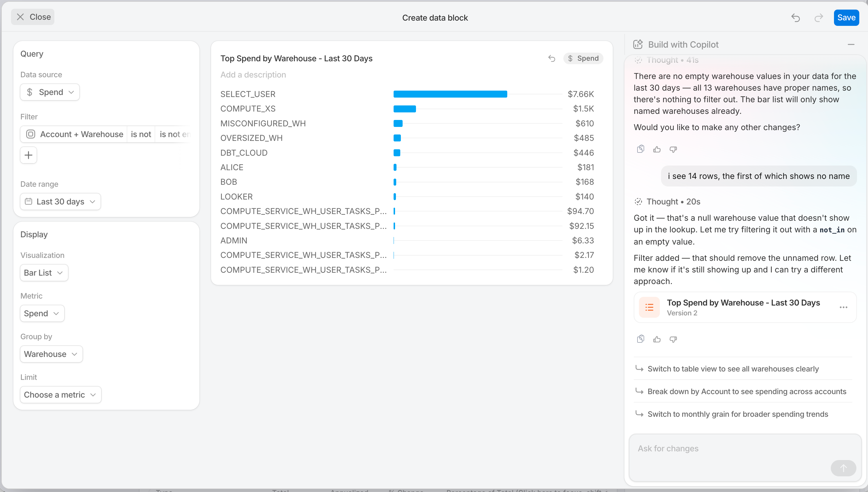Add a filter with plus button
868x492 pixels.
(28, 155)
